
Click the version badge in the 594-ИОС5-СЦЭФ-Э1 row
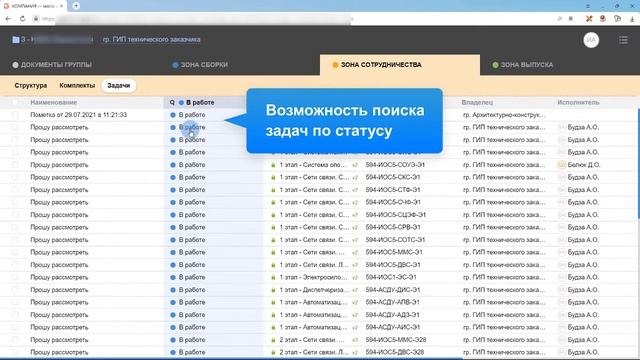click(x=355, y=215)
